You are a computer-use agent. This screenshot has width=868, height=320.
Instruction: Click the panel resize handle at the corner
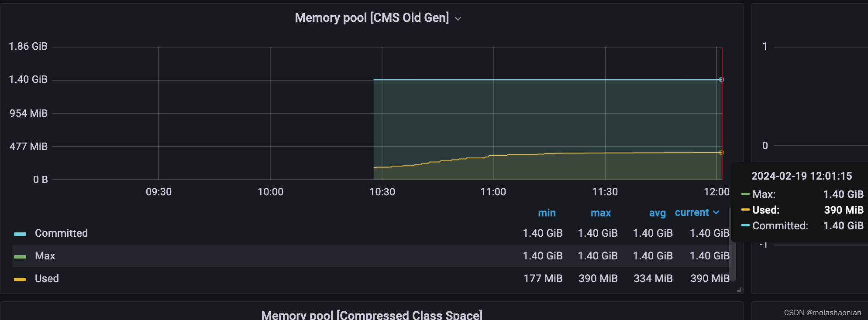(x=739, y=289)
